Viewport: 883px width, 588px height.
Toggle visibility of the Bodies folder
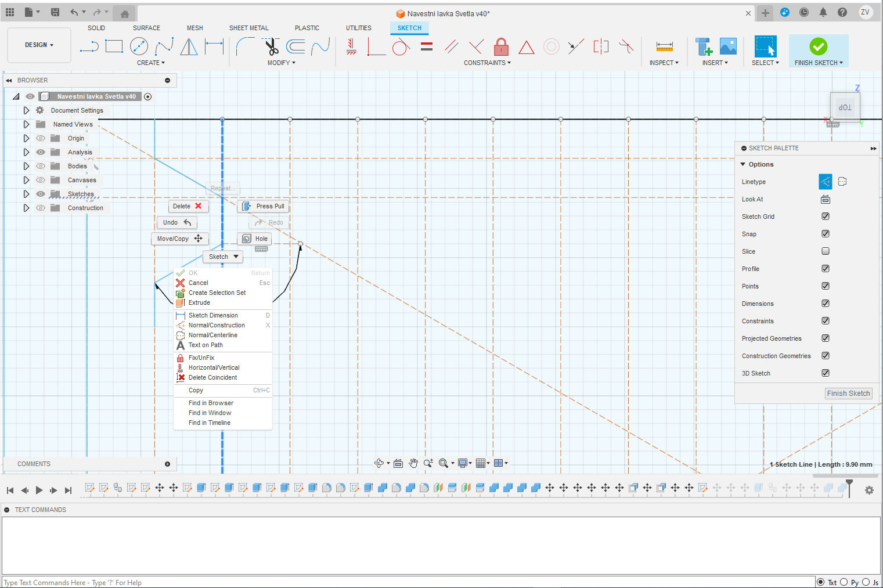coord(41,166)
